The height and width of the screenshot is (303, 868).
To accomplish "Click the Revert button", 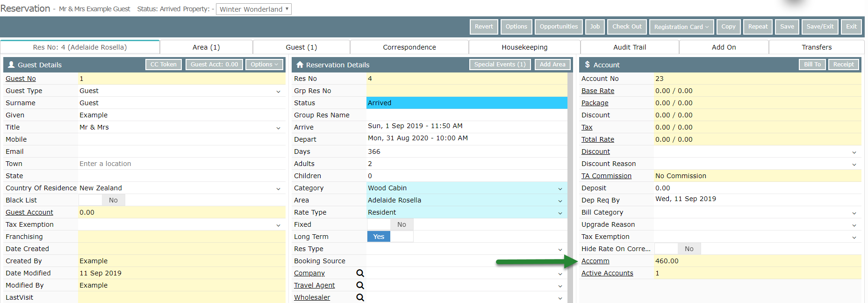I will tap(484, 27).
